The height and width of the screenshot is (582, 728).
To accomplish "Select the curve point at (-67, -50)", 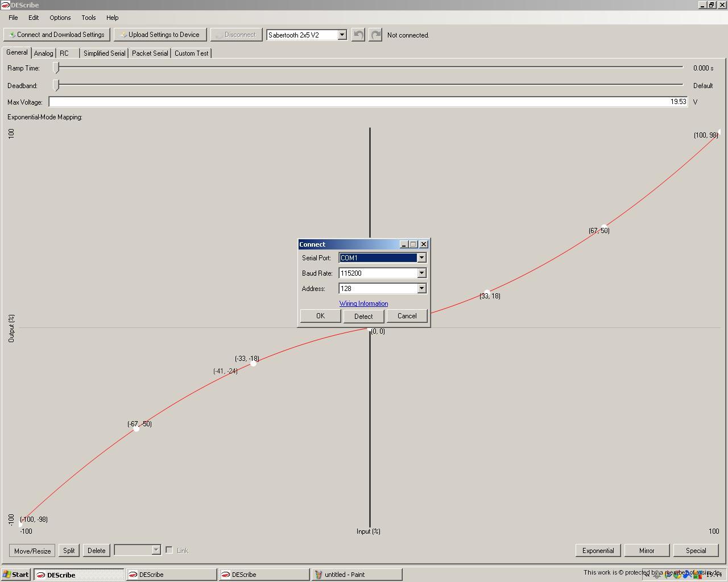I will coord(136,429).
